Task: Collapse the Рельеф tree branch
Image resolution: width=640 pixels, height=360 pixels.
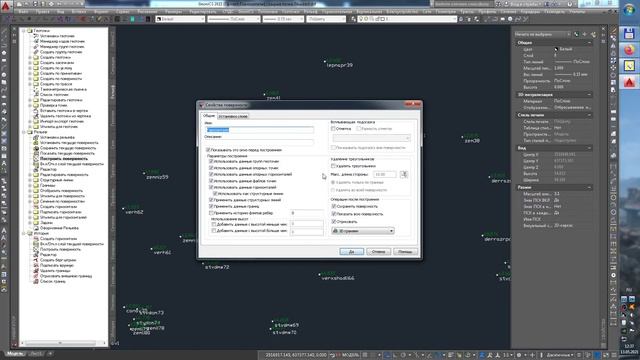Action: pos(24,132)
